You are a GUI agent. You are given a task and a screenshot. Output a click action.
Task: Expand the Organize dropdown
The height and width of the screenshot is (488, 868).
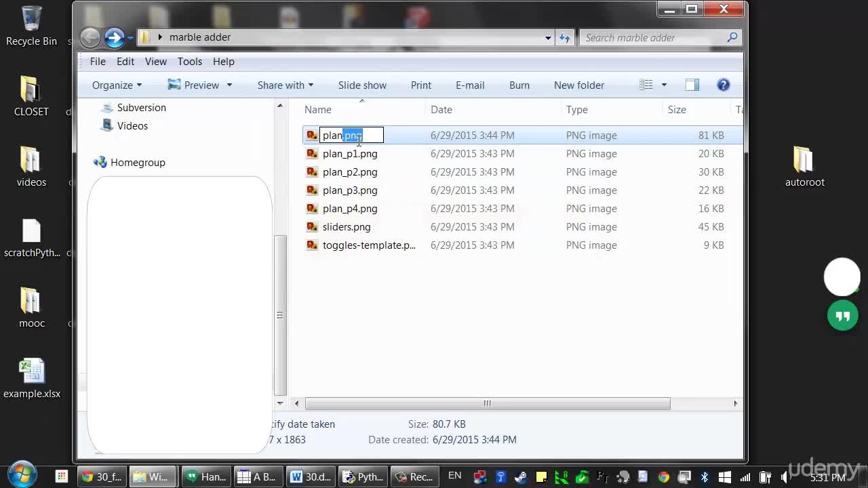pyautogui.click(x=117, y=85)
